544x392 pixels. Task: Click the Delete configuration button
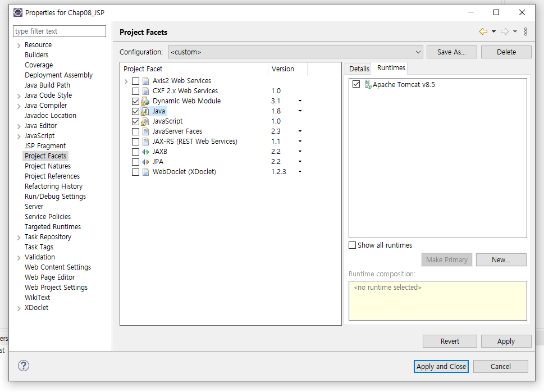[x=506, y=52]
